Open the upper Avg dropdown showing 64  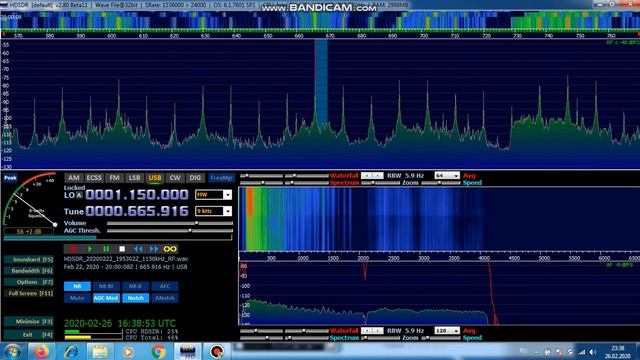coord(447,176)
